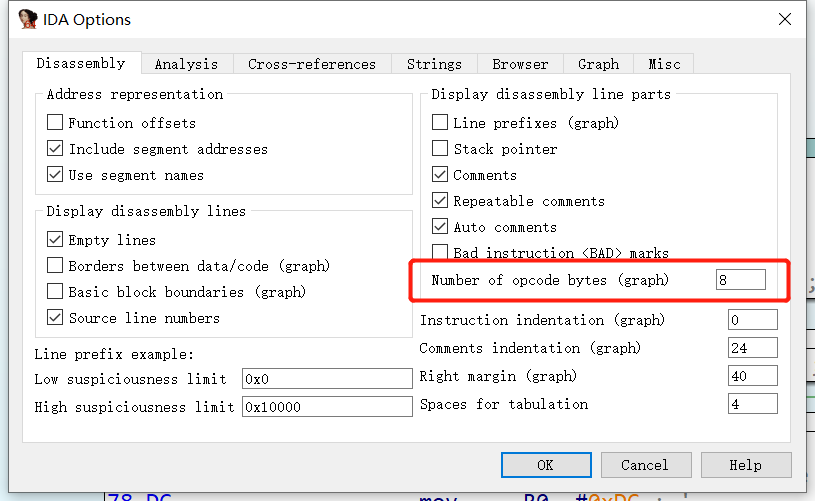Select the Right margin (graph) field

(x=753, y=376)
